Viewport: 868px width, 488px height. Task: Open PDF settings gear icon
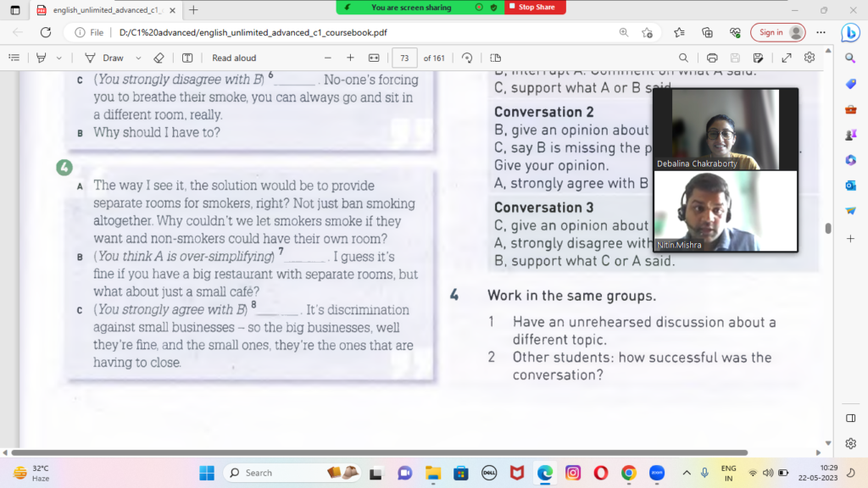(x=810, y=58)
